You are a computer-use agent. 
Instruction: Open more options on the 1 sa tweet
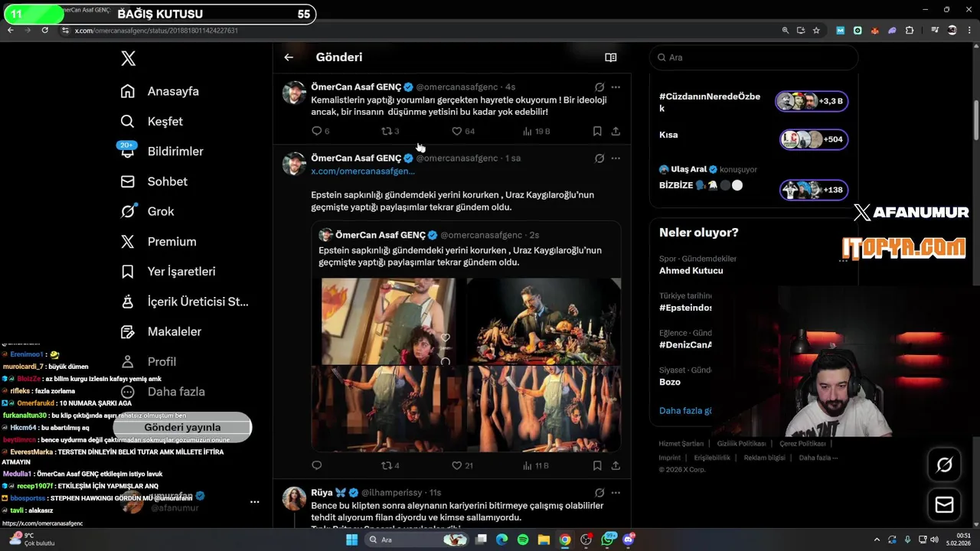click(616, 158)
